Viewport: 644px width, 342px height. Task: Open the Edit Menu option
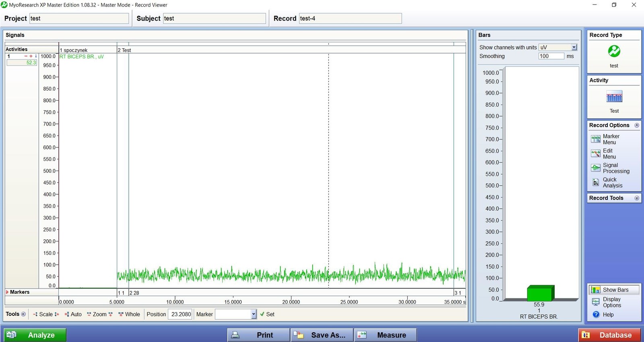tap(609, 154)
